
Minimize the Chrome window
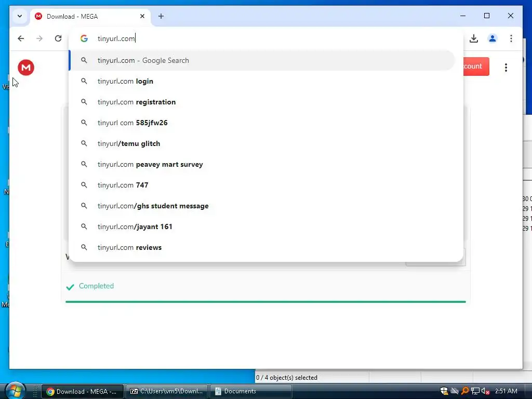tap(463, 16)
